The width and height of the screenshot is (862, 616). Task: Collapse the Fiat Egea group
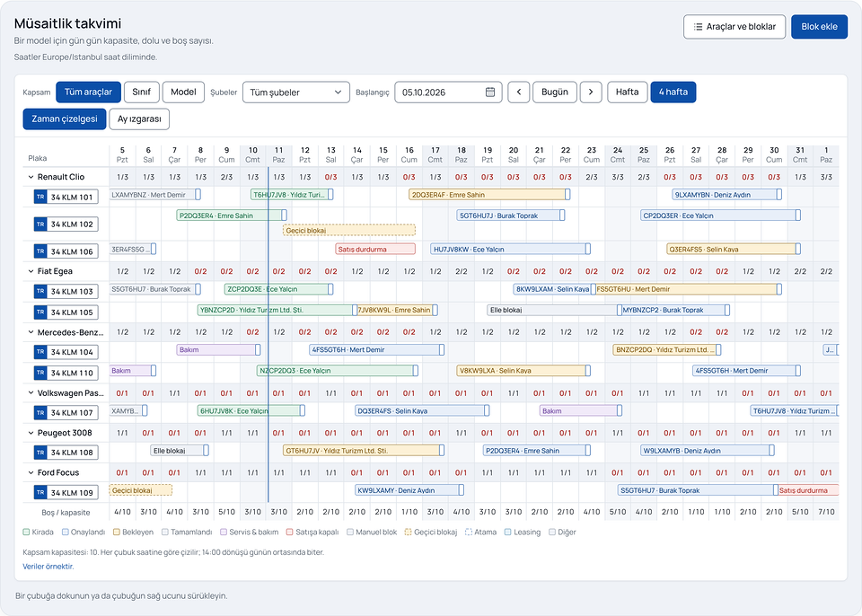[x=31, y=271]
